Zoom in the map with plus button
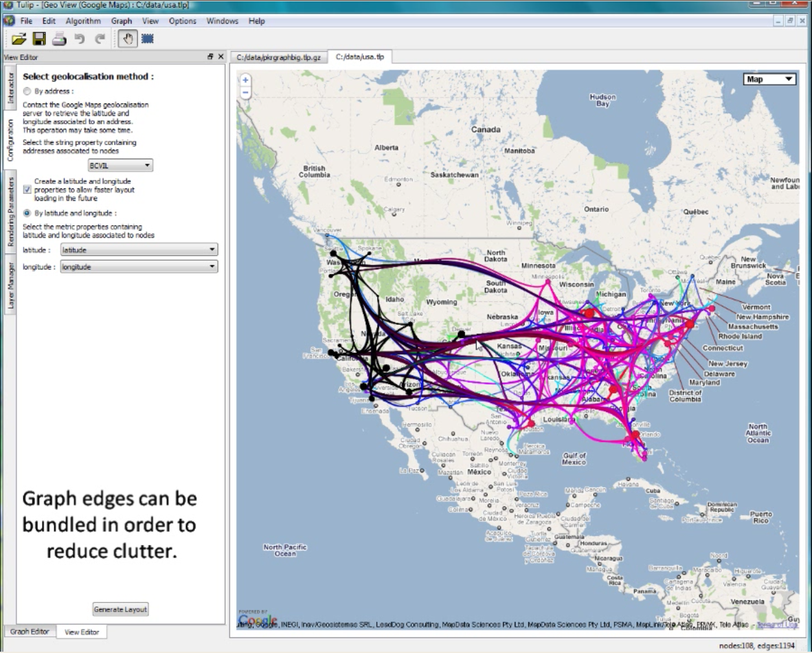 [x=245, y=80]
